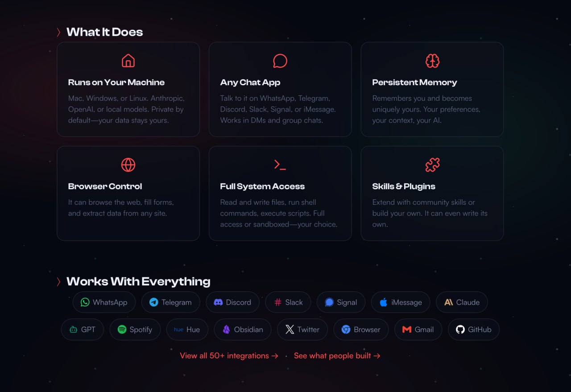Click the chat bubble icon for Any Chat App
Viewport: 571px width, 392px height.
coord(280,61)
